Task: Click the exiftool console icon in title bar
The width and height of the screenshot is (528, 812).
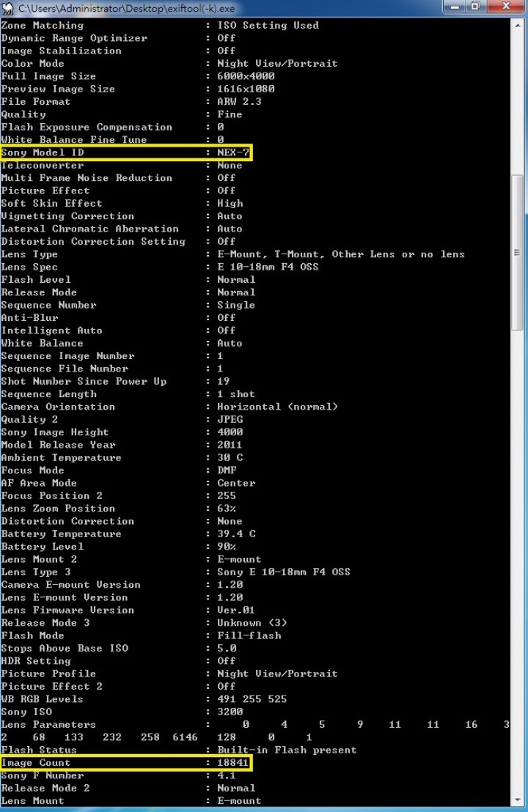Action: 8,8
